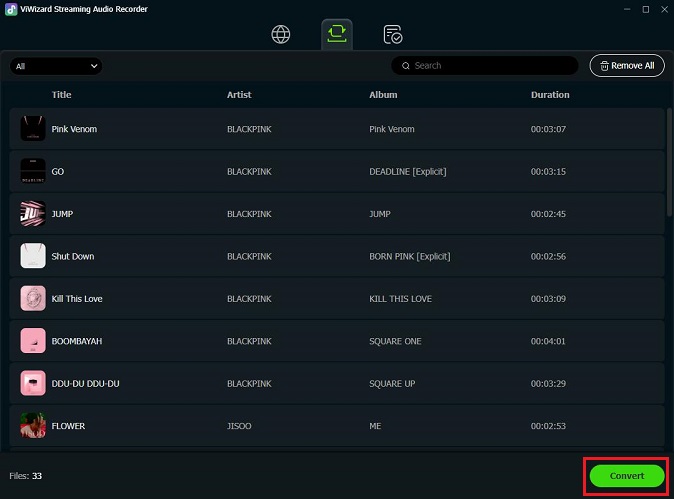The image size is (674, 499).
Task: Select the FLOWER track title
Action: click(x=68, y=426)
